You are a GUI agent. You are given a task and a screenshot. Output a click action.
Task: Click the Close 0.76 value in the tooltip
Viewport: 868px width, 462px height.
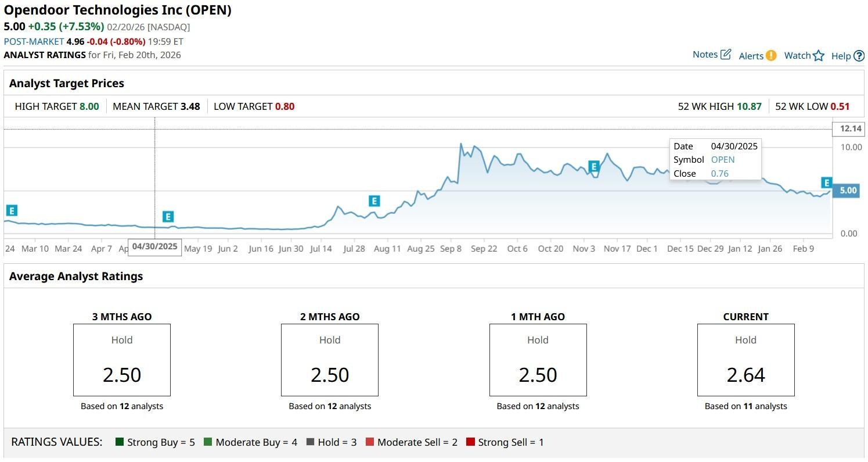[720, 173]
